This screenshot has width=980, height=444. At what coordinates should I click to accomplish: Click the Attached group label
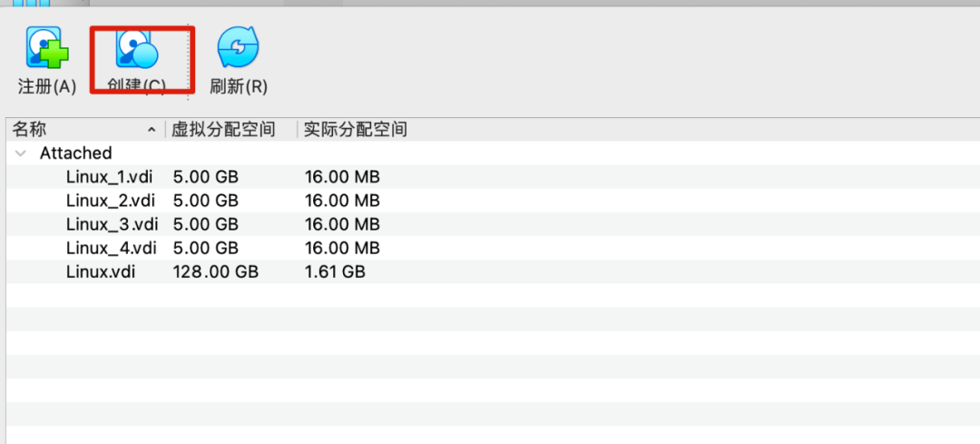point(75,153)
